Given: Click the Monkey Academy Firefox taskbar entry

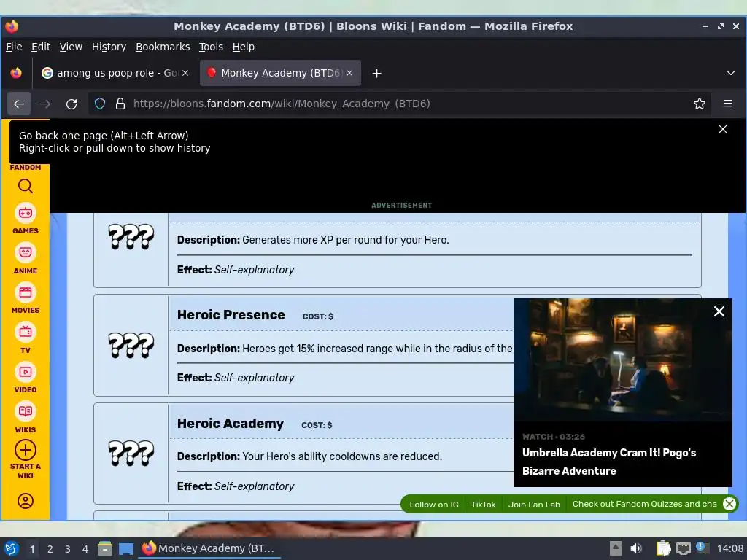Looking at the screenshot, I should tap(209, 548).
